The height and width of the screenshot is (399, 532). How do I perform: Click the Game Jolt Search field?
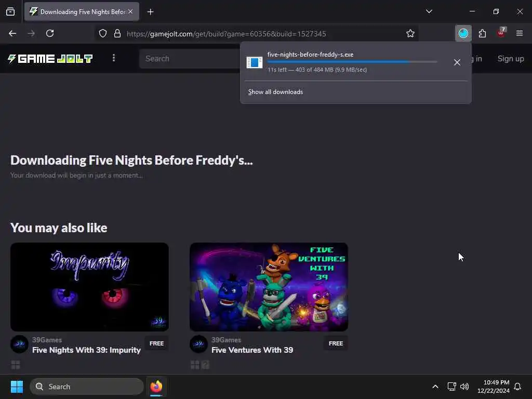[190, 59]
